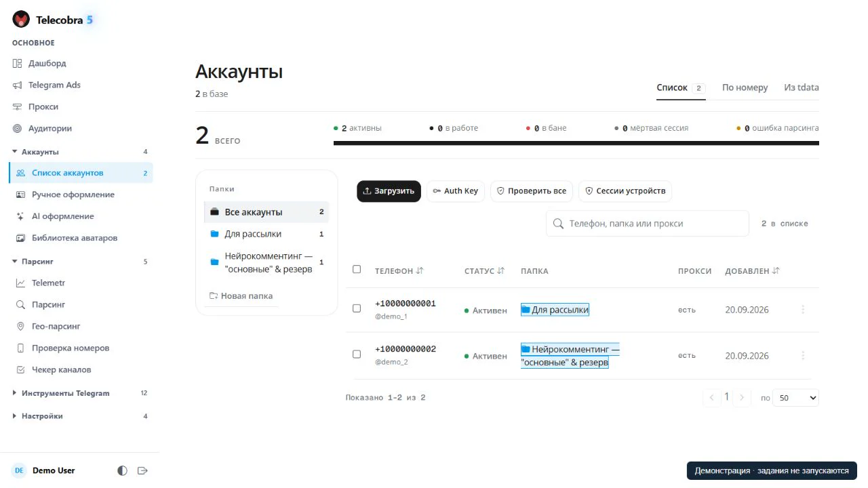Open the per-page 50 dropdown
Image resolution: width=868 pixels, height=488 pixels.
[796, 398]
